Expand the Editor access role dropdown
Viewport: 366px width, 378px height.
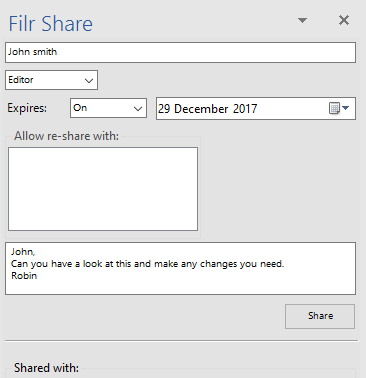[x=51, y=80]
